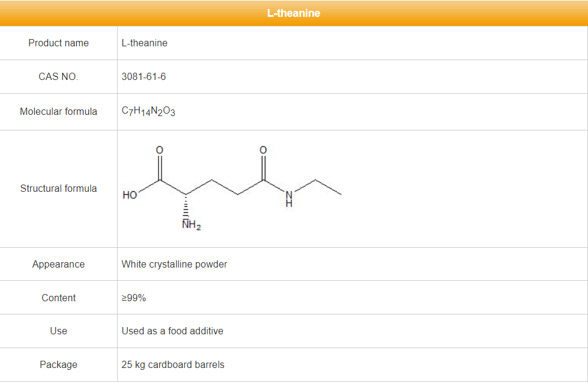Click the Molecular formula label
Viewport: 588px width, 383px height.
pyautogui.click(x=58, y=112)
